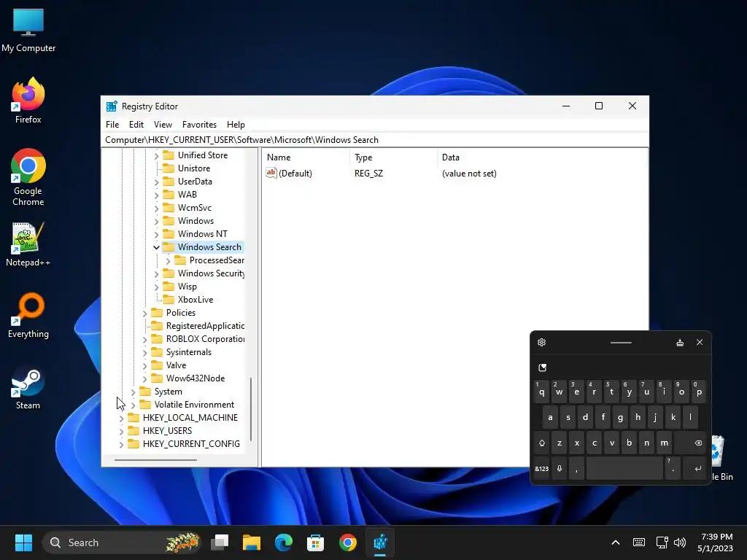747x560 pixels.
Task: Open the Edit menu
Action: 136,124
